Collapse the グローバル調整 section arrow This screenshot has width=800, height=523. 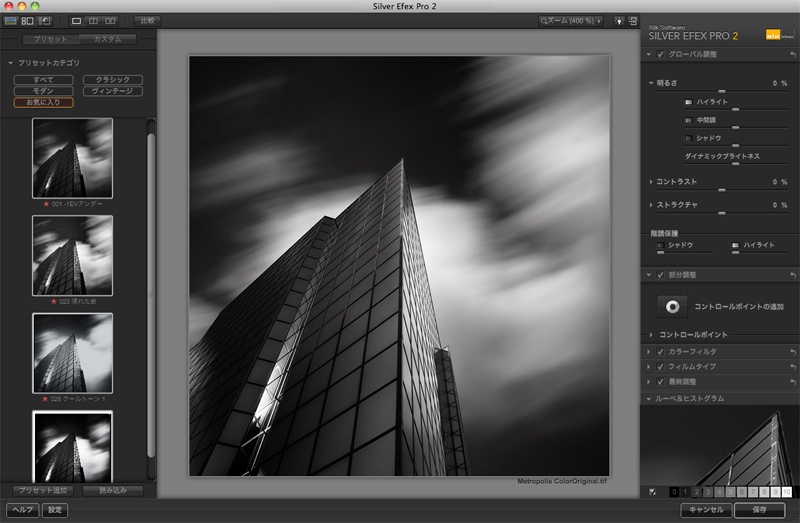648,54
